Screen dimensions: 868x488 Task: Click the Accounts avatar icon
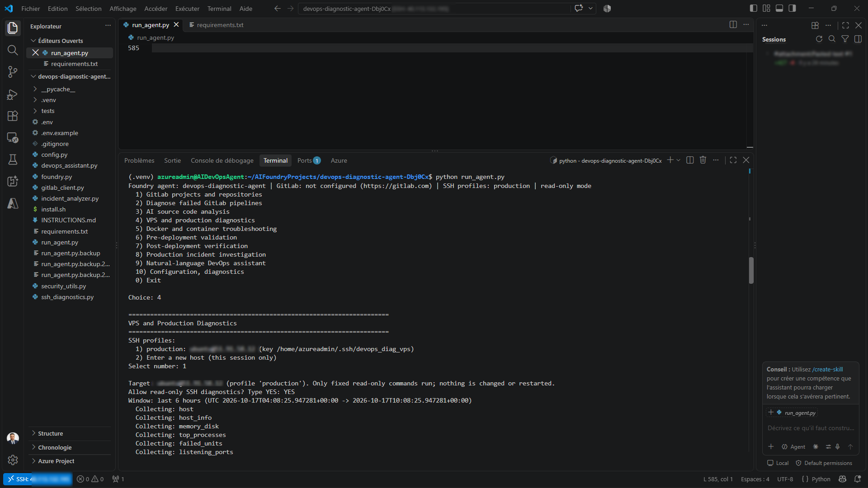(13, 438)
